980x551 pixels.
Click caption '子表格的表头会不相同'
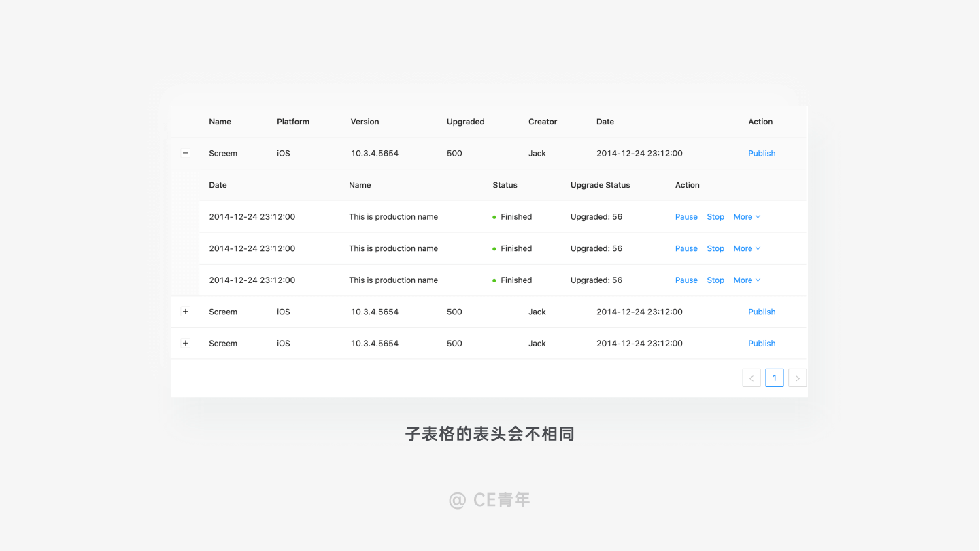click(x=490, y=434)
